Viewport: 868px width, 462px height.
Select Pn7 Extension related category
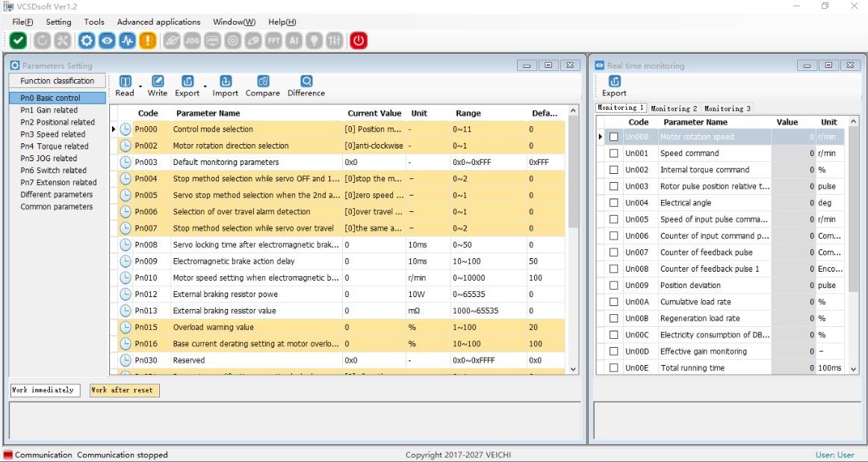point(58,183)
